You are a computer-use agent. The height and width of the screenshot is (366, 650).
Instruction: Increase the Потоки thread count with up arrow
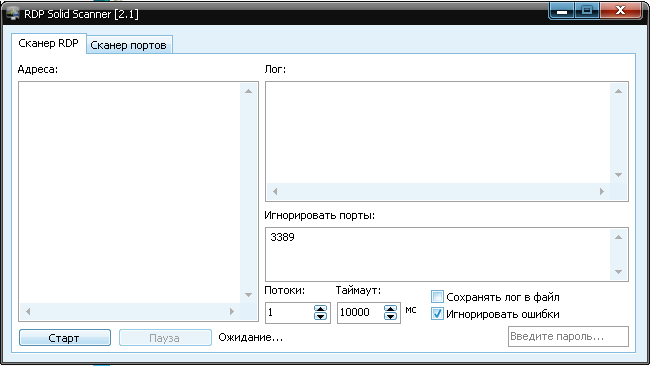pyautogui.click(x=320, y=308)
